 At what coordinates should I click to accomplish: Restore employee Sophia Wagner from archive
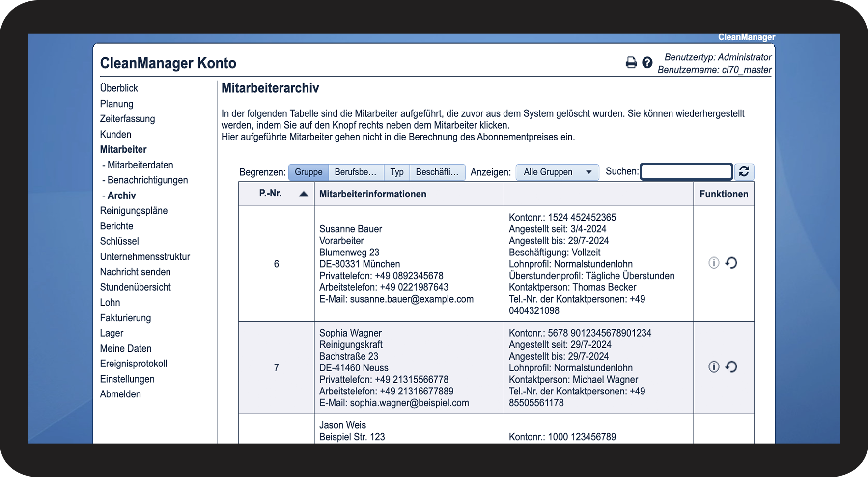click(731, 367)
